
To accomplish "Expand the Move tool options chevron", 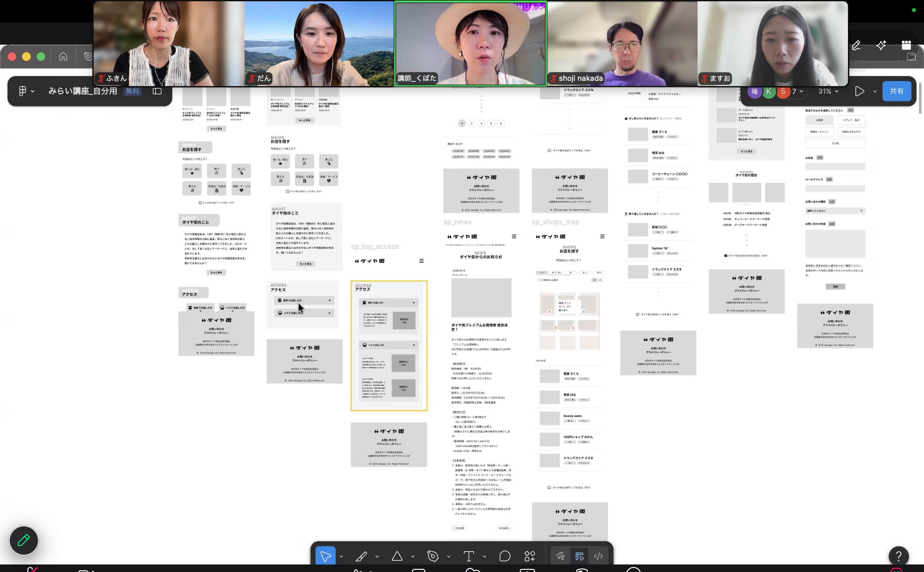I will [x=341, y=557].
